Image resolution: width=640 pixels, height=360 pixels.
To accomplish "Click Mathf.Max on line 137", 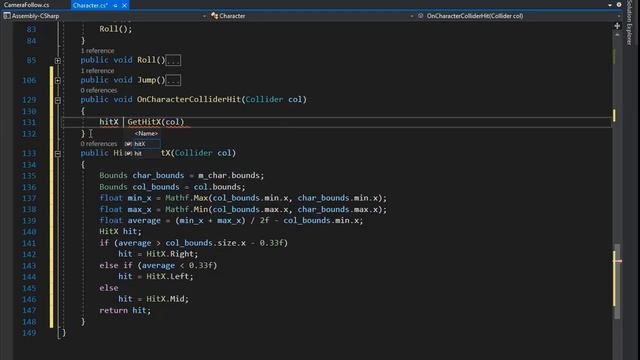I will (x=187, y=198).
